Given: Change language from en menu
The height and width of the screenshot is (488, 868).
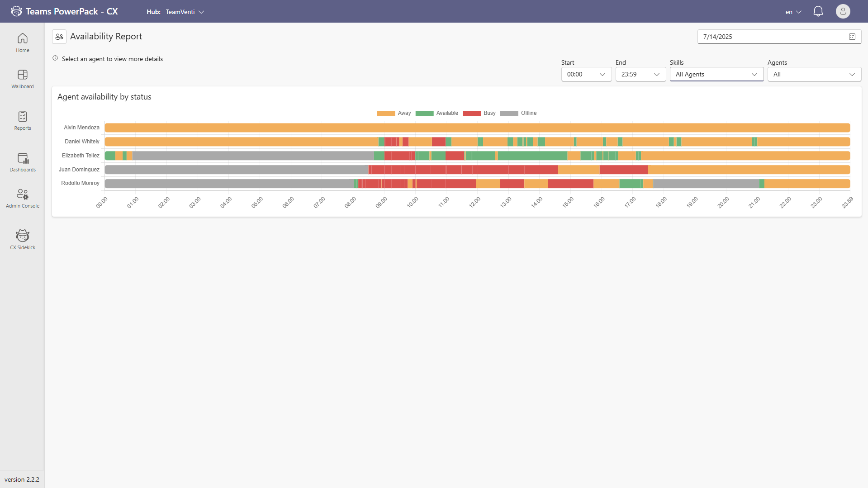Looking at the screenshot, I should tap(793, 12).
